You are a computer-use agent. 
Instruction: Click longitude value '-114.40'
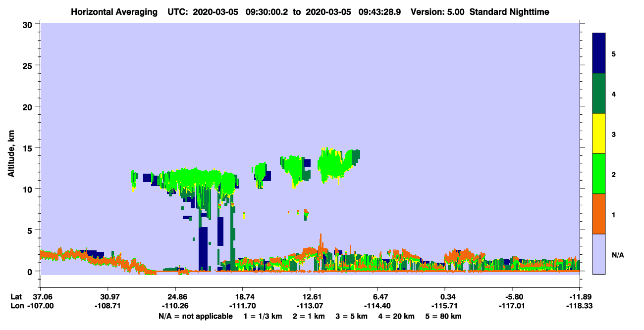377,306
